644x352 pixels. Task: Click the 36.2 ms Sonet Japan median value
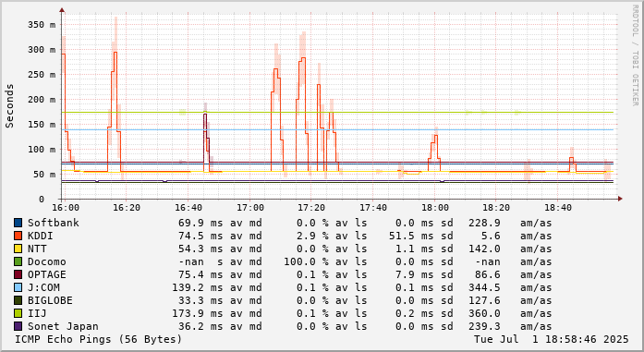click(x=200, y=326)
